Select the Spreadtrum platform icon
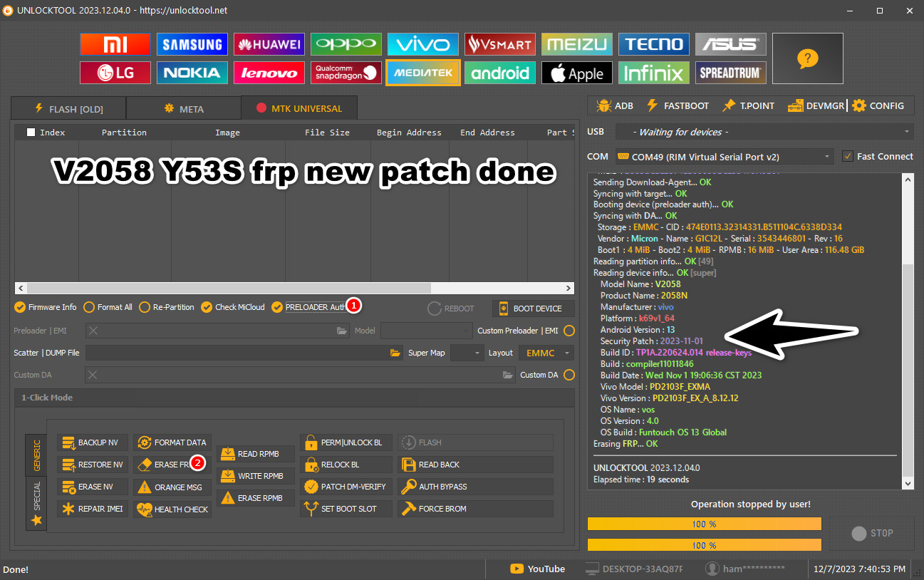This screenshot has height=580, width=924. (731, 73)
